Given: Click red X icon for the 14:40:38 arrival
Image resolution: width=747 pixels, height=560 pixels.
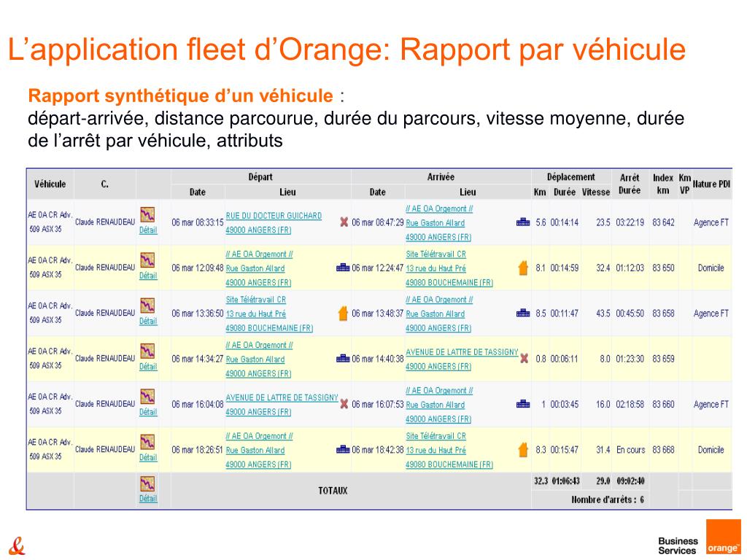Looking at the screenshot, I should (524, 359).
